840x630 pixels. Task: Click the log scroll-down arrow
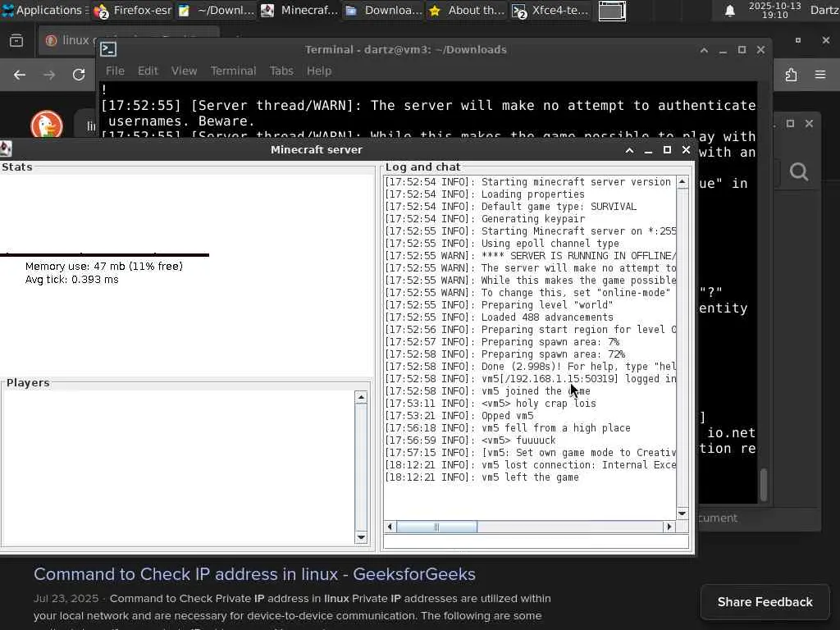(682, 514)
